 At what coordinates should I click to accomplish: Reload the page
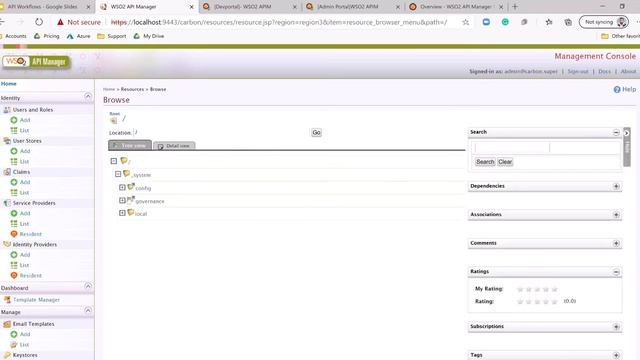39,22
